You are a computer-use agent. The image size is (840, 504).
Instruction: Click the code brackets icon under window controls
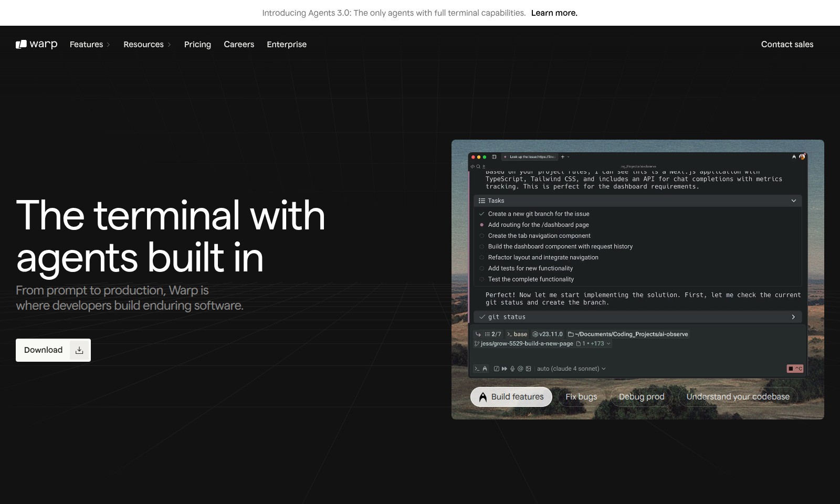click(x=472, y=166)
